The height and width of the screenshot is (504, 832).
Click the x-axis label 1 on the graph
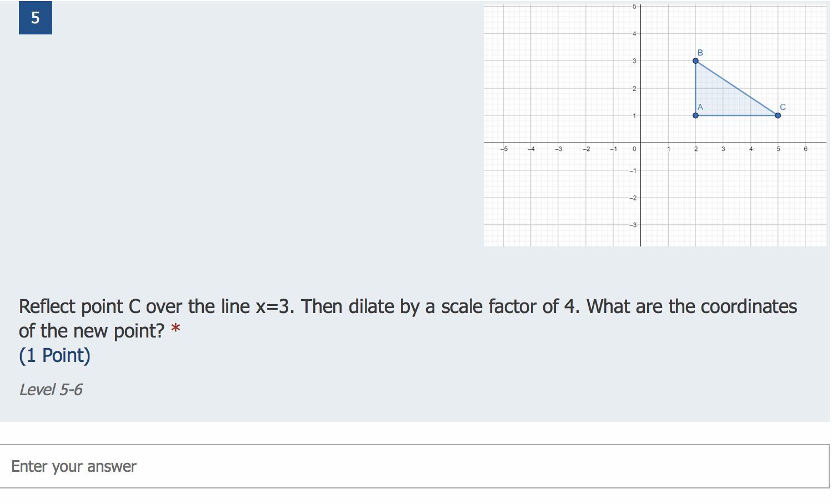[x=669, y=149]
